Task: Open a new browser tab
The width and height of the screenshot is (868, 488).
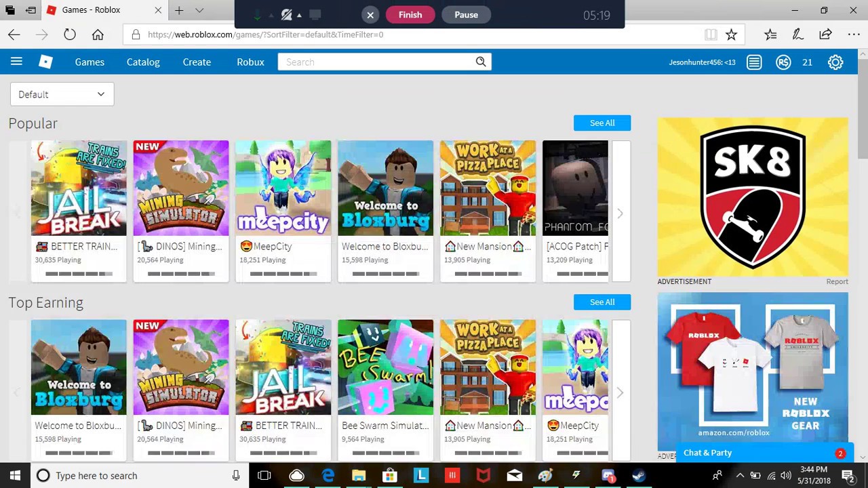Action: (x=179, y=10)
